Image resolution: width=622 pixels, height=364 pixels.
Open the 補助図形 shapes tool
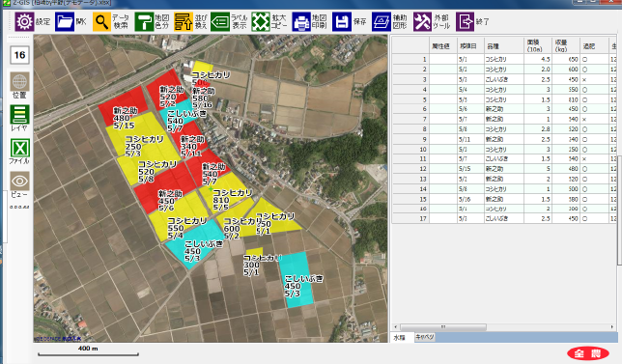(x=382, y=21)
